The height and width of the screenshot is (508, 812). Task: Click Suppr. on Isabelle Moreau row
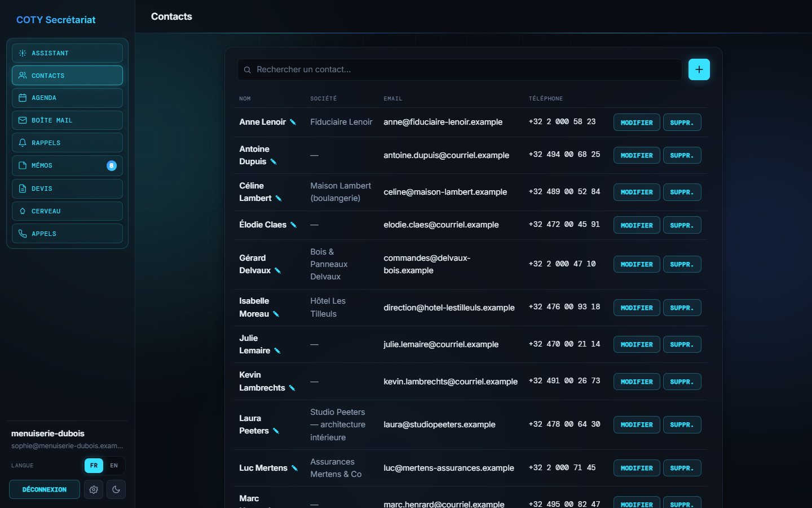(x=682, y=308)
